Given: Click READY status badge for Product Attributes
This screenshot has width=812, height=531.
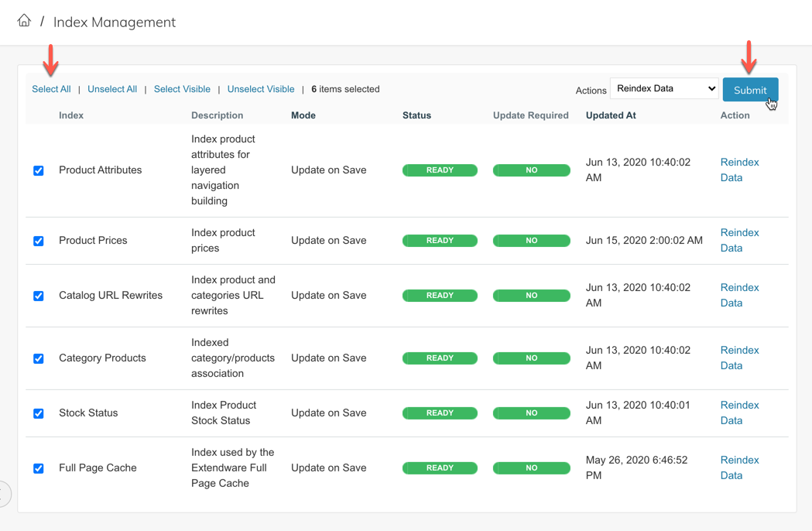Looking at the screenshot, I should (440, 170).
